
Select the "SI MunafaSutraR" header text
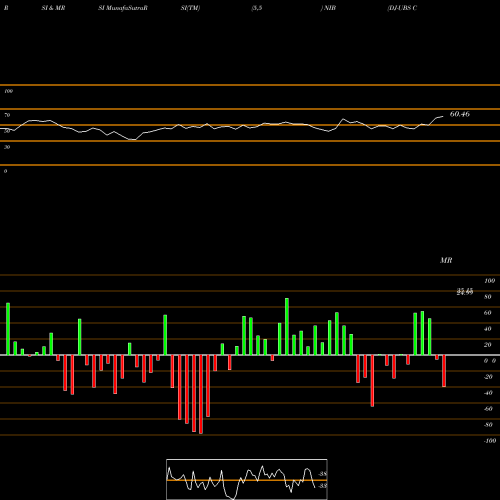click(x=123, y=8)
